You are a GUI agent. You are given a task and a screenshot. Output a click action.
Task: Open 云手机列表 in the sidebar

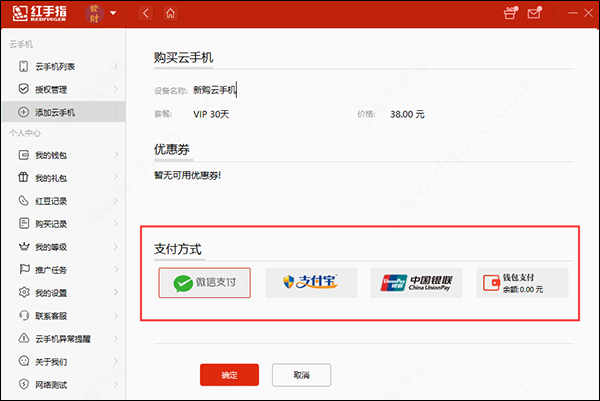(x=64, y=66)
